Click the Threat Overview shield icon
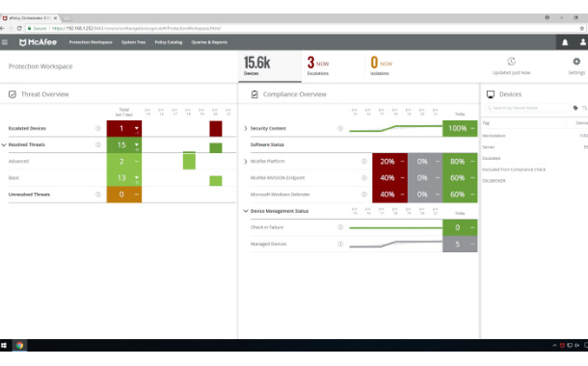Image resolution: width=588 pixels, height=366 pixels. [x=13, y=94]
